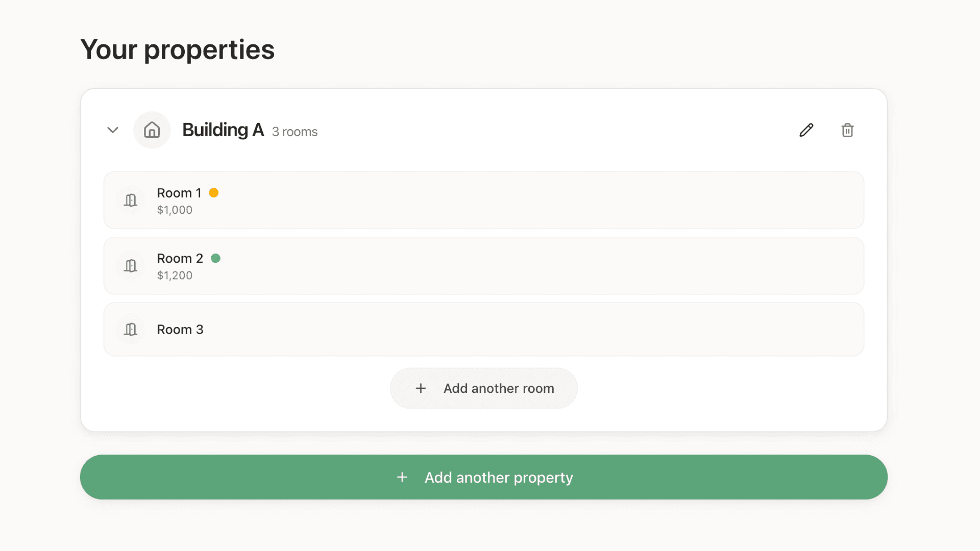The height and width of the screenshot is (551, 980).
Task: Toggle the yellow status dot on Room 1
Action: click(x=214, y=193)
